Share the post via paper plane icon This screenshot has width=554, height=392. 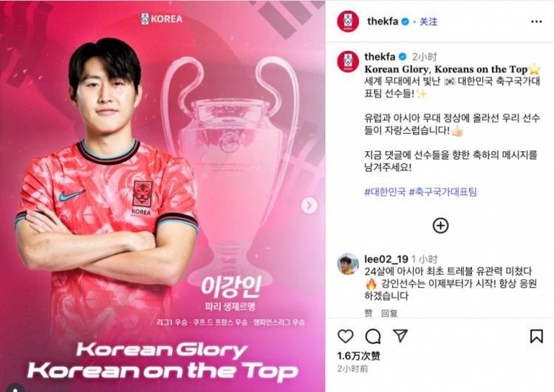pyautogui.click(x=400, y=335)
